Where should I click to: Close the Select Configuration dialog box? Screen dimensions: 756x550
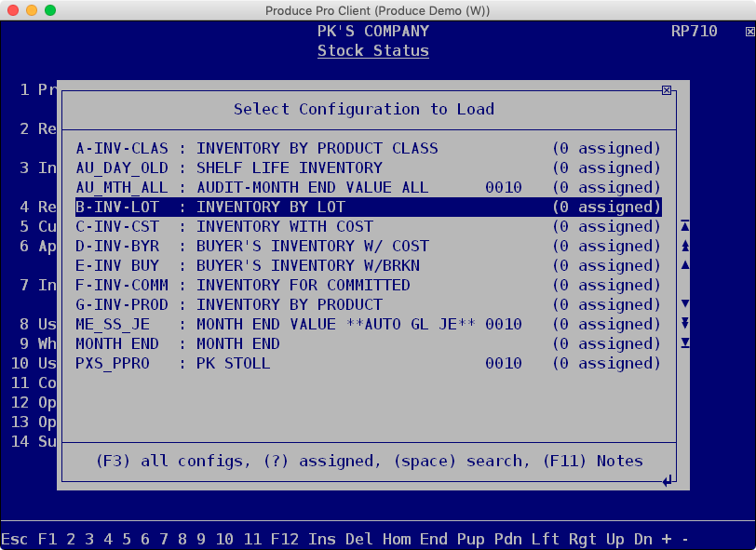(x=667, y=90)
